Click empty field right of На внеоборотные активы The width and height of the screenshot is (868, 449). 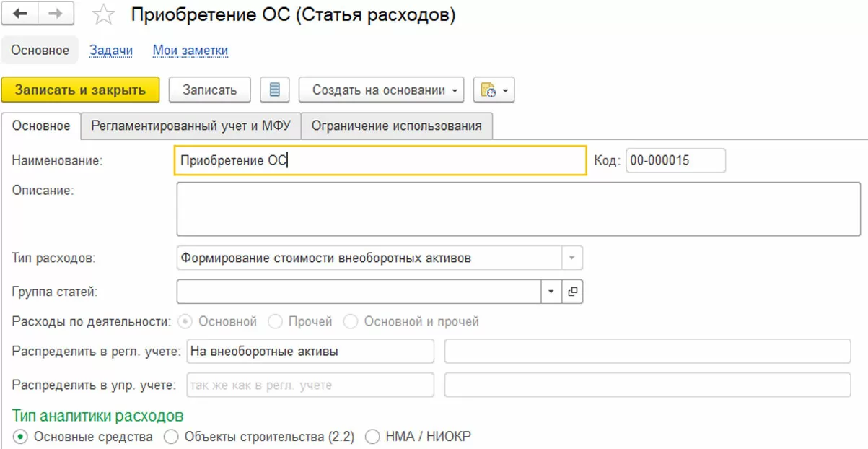coord(648,352)
